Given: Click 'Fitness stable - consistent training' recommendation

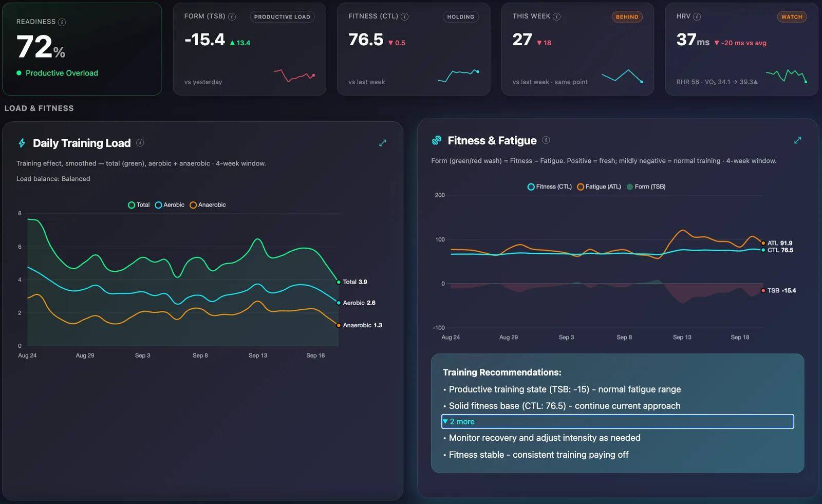Looking at the screenshot, I should (x=538, y=455).
